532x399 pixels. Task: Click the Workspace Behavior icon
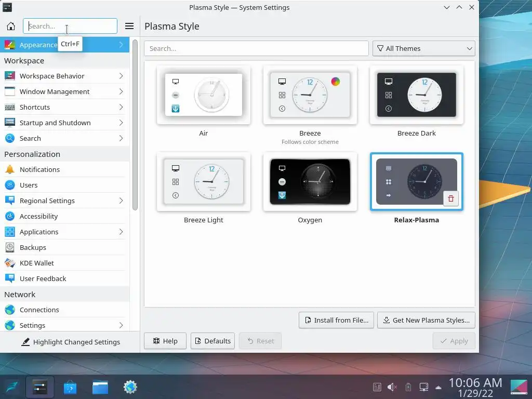tap(10, 76)
